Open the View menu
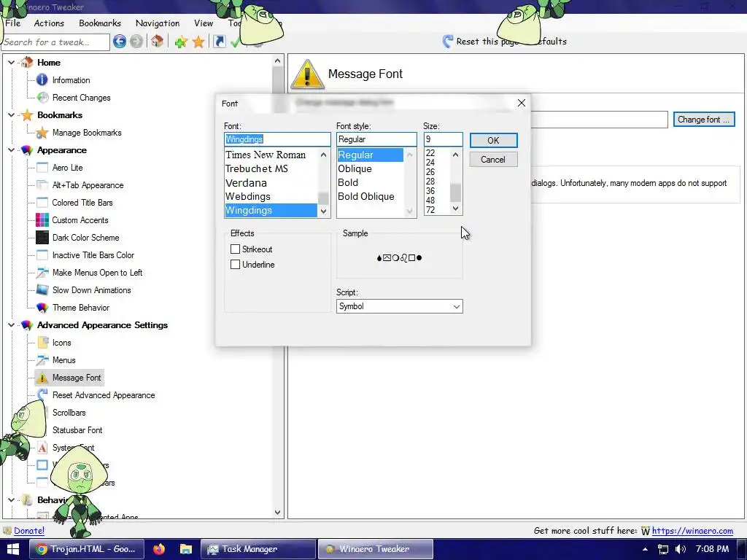The height and width of the screenshot is (560, 747). (204, 23)
